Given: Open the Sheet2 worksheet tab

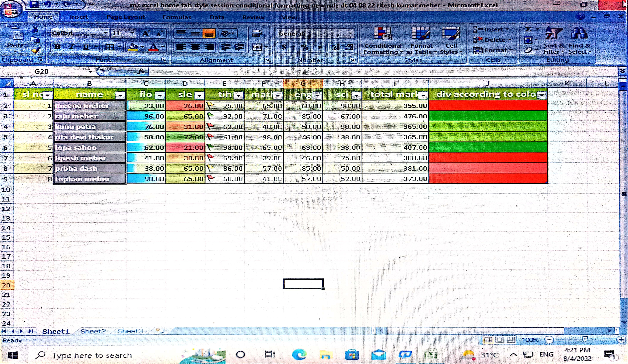Looking at the screenshot, I should click(93, 331).
